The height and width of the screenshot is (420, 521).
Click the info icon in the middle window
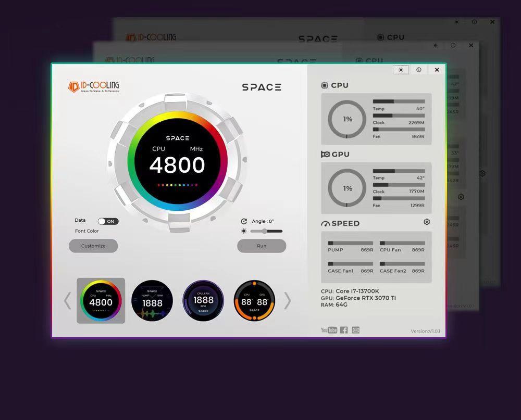(453, 45)
